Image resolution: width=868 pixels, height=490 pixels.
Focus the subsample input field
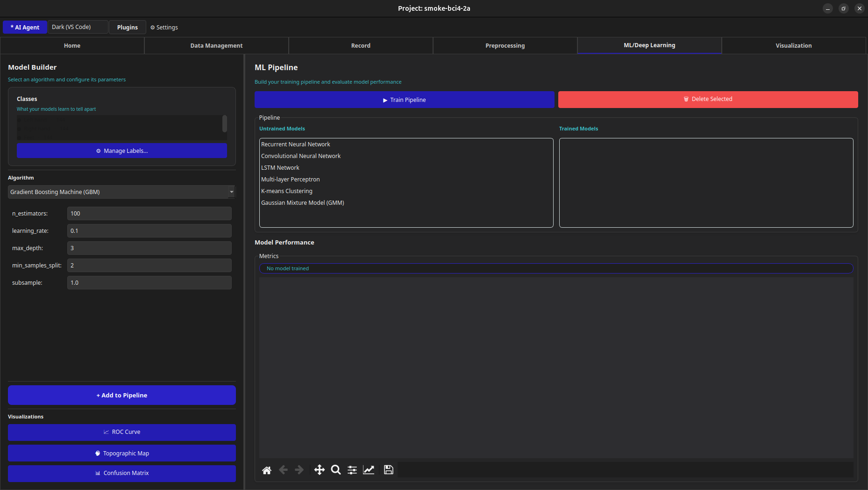[x=149, y=283]
